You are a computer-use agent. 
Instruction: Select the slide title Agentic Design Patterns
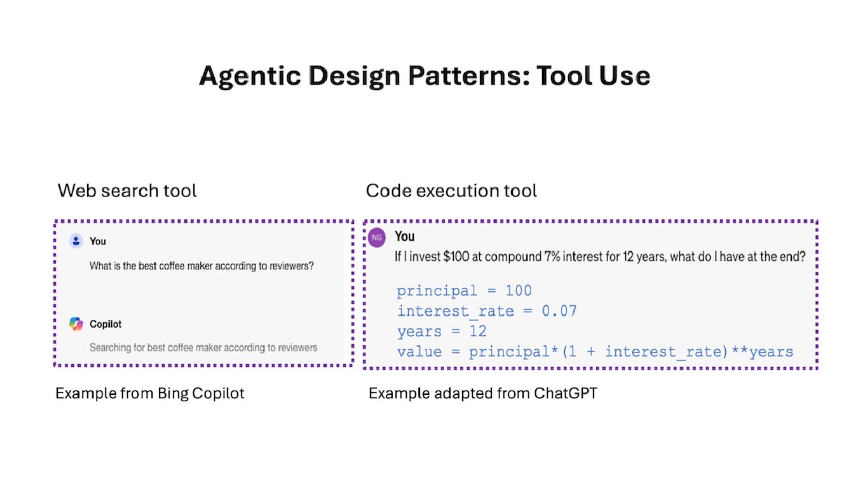(x=424, y=76)
